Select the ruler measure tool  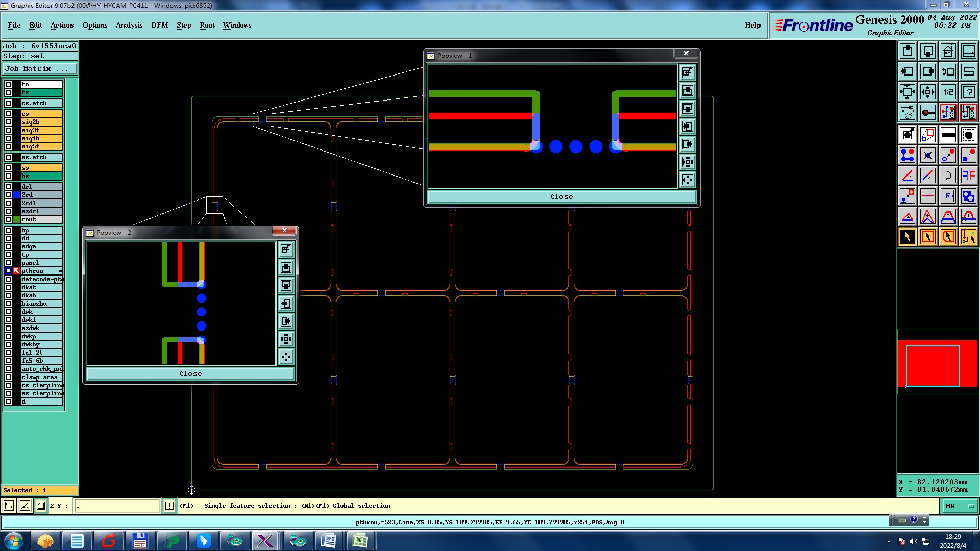948,135
